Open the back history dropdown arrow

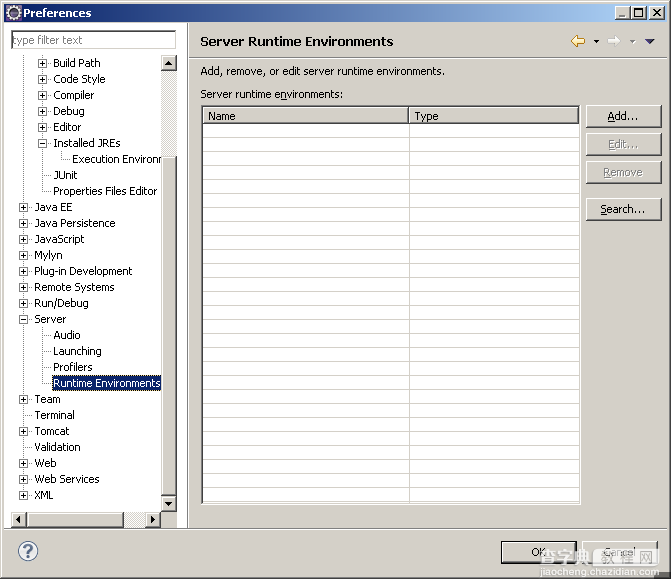click(596, 42)
